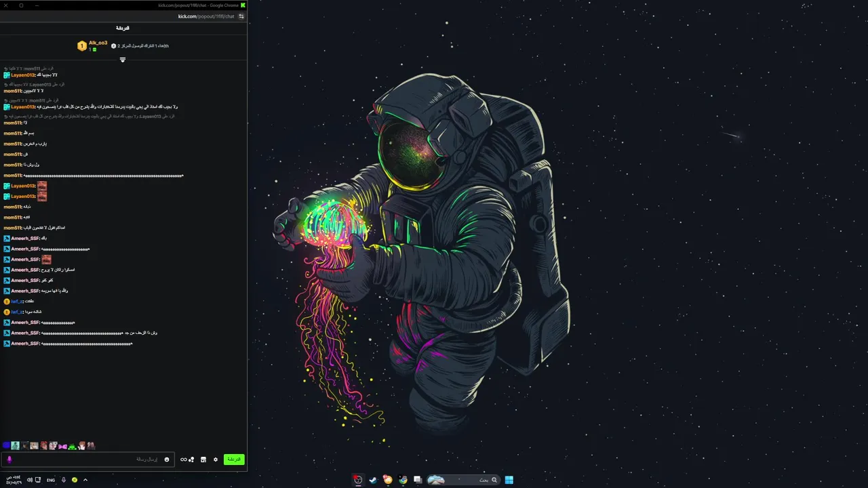Image resolution: width=868 pixels, height=488 pixels.
Task: Open the orange chat app on taskbar
Action: [x=388, y=480]
